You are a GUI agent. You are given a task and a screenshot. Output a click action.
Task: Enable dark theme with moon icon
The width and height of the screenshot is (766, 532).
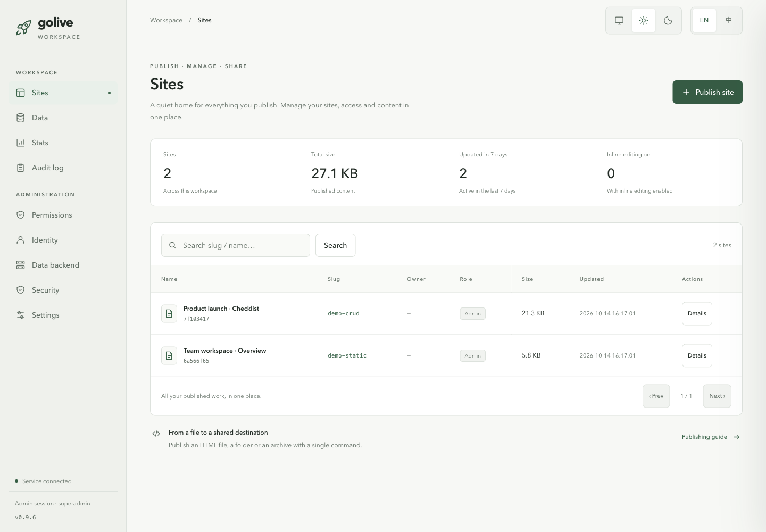[x=668, y=21]
